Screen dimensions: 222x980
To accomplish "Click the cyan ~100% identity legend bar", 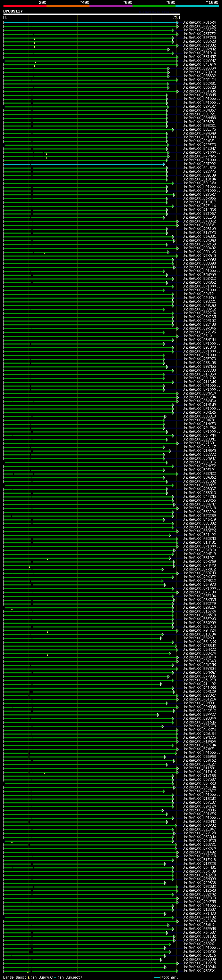I will (x=197, y=6).
